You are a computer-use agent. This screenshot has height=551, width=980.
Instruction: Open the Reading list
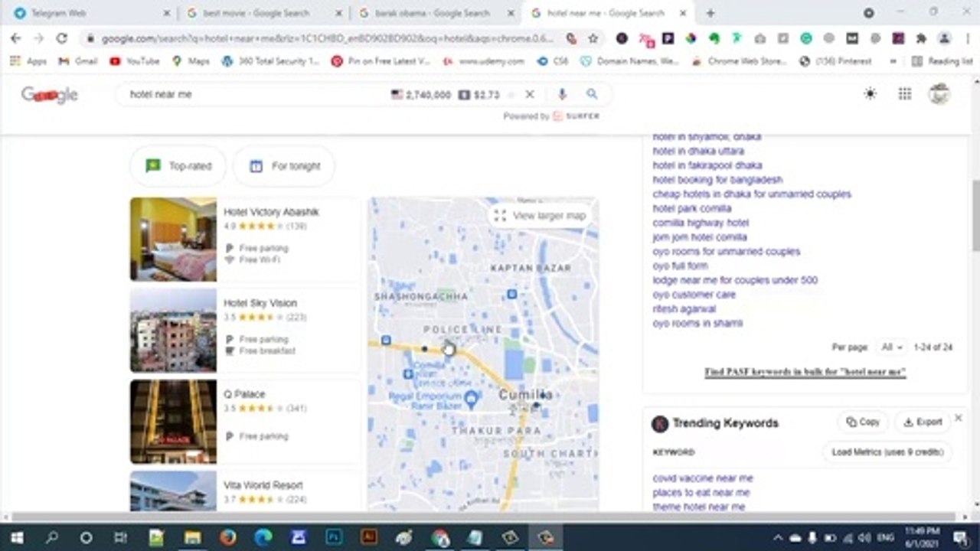tap(942, 61)
